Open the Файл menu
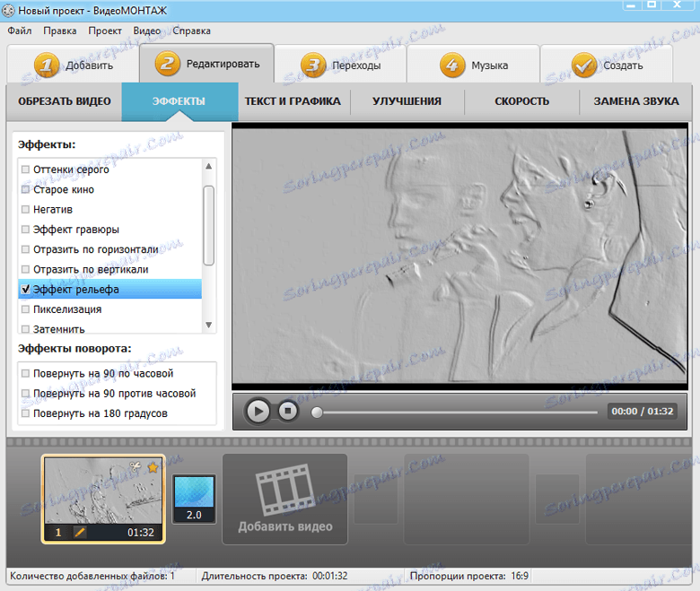This screenshot has height=591, width=700. pos(20,30)
